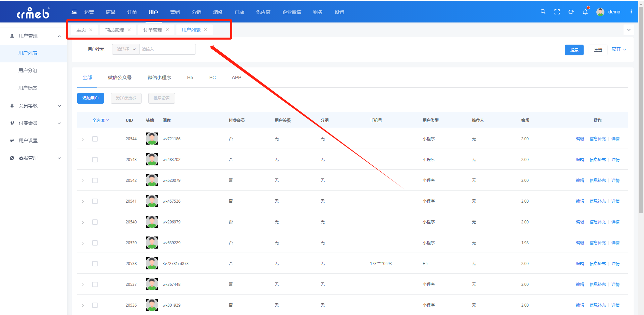Image resolution: width=644 pixels, height=315 pixels.
Task: Open the 请选择 user search dropdown
Action: point(126,49)
